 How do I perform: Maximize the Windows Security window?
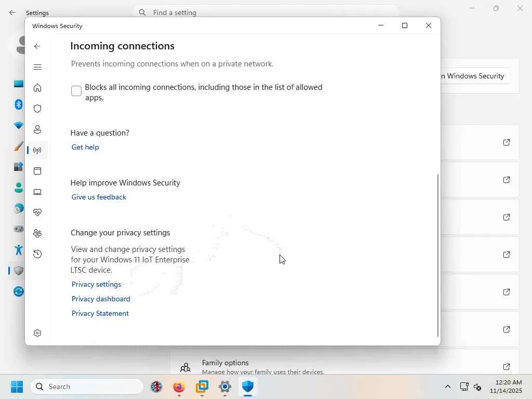click(x=404, y=25)
